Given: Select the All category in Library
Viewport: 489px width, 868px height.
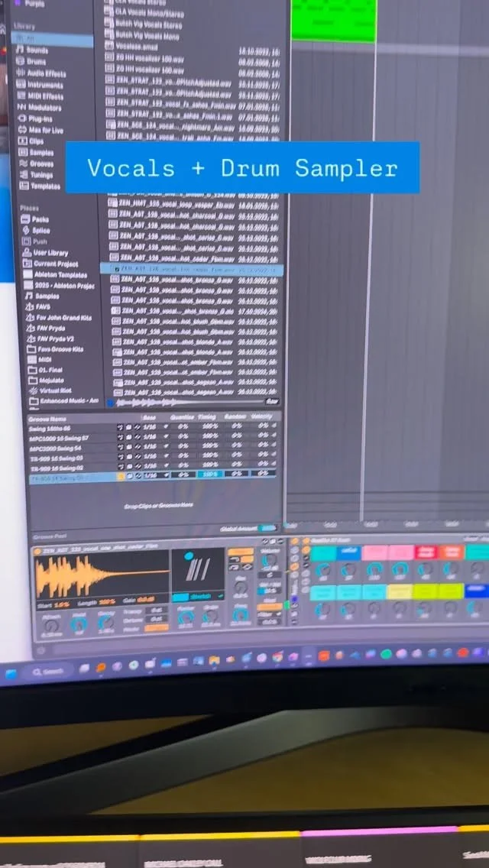Looking at the screenshot, I should click(53, 39).
